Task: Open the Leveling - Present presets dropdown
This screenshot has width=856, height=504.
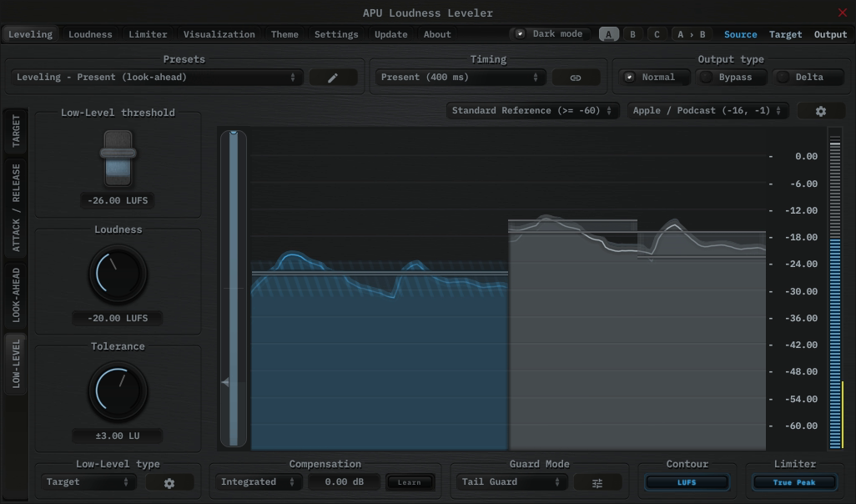Action: pos(157,78)
